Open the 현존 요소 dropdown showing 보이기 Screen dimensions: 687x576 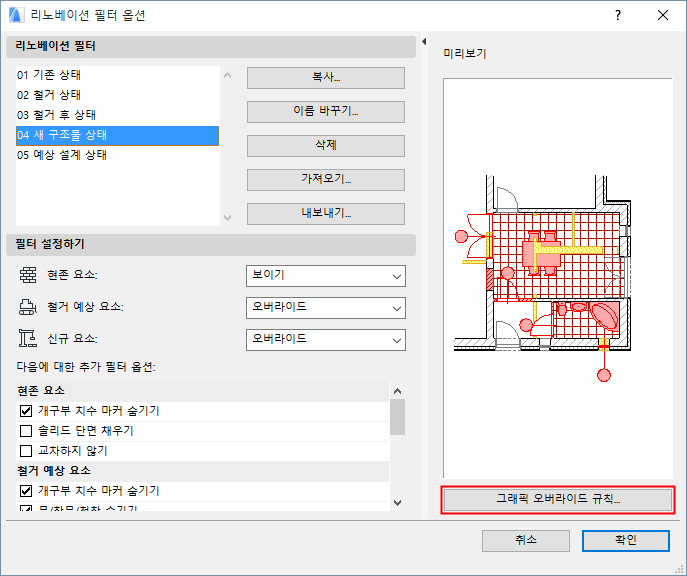pos(326,276)
